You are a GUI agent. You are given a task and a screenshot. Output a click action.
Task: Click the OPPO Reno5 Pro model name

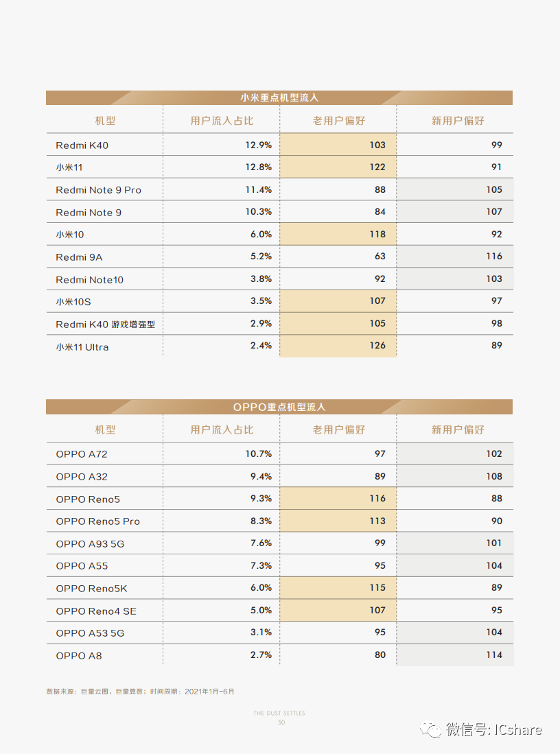(x=97, y=521)
